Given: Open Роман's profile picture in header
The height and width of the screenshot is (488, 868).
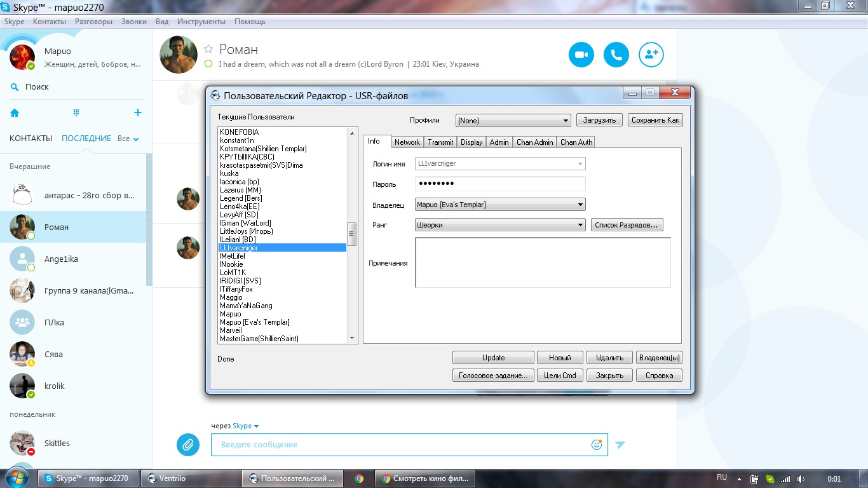Looking at the screenshot, I should [x=178, y=55].
